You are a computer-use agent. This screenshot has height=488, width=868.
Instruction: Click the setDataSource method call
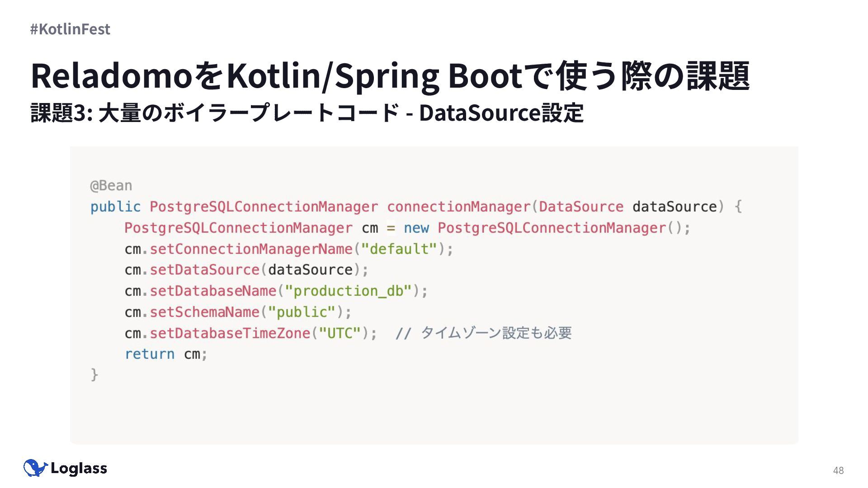[204, 270]
